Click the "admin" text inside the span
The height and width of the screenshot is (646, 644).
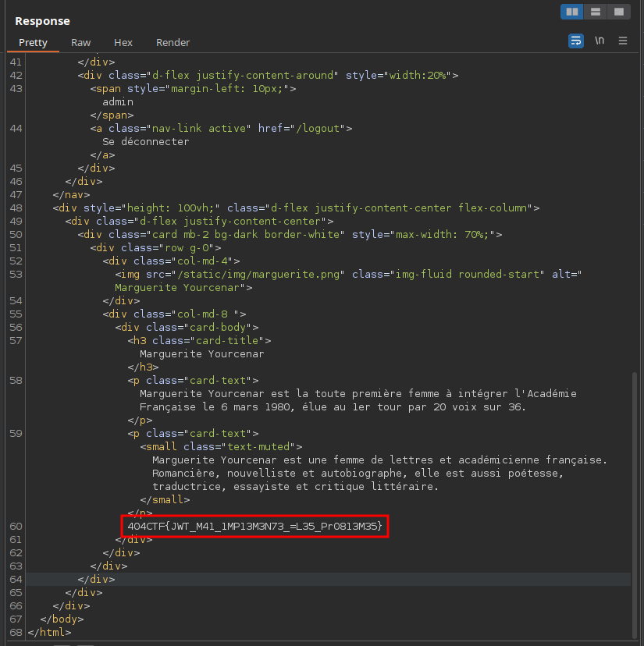[x=118, y=101]
